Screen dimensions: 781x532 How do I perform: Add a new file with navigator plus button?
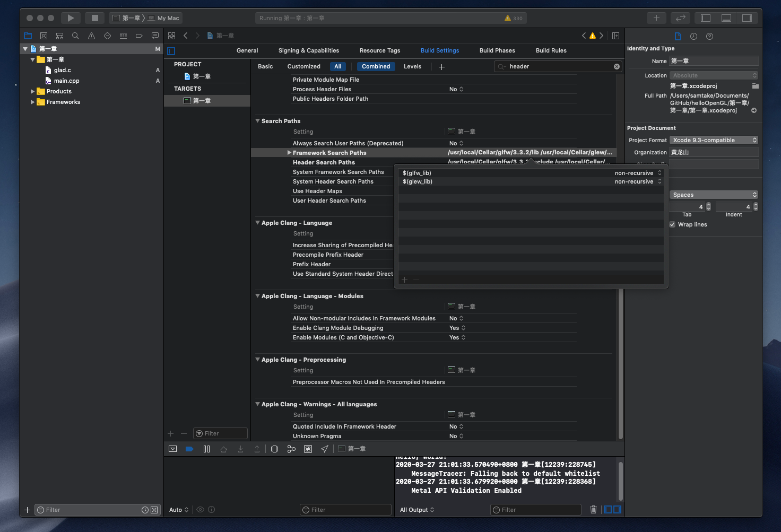[x=27, y=510]
